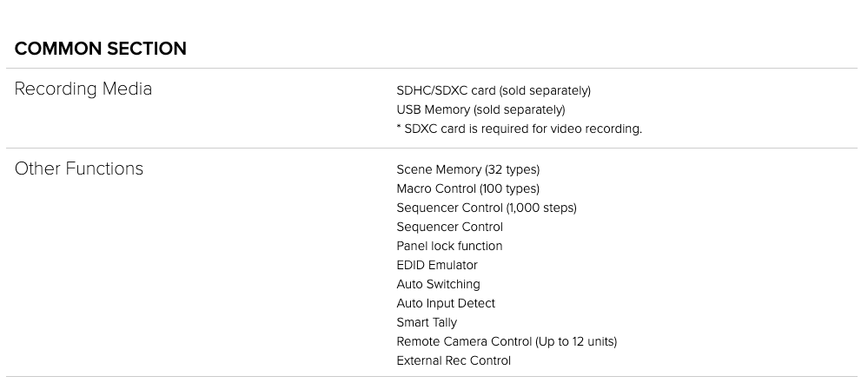Click the Smart Tally text
The image size is (868, 383).
[427, 322]
